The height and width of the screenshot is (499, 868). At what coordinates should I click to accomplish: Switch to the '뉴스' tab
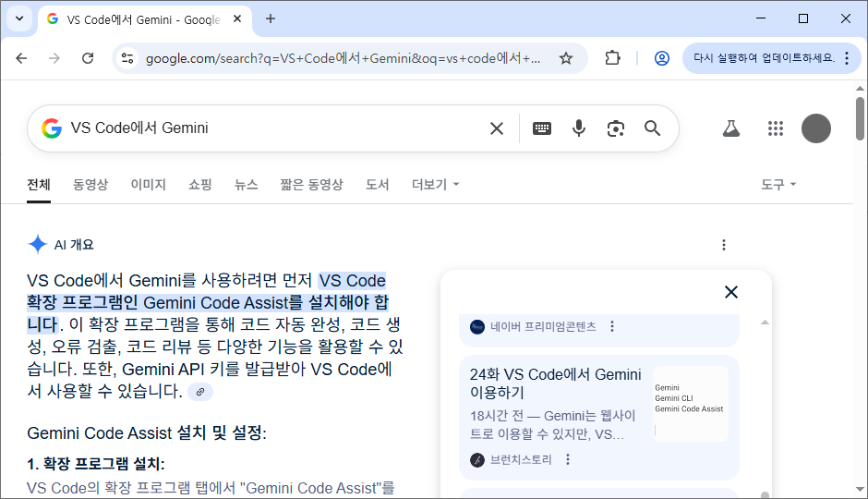pyautogui.click(x=247, y=185)
